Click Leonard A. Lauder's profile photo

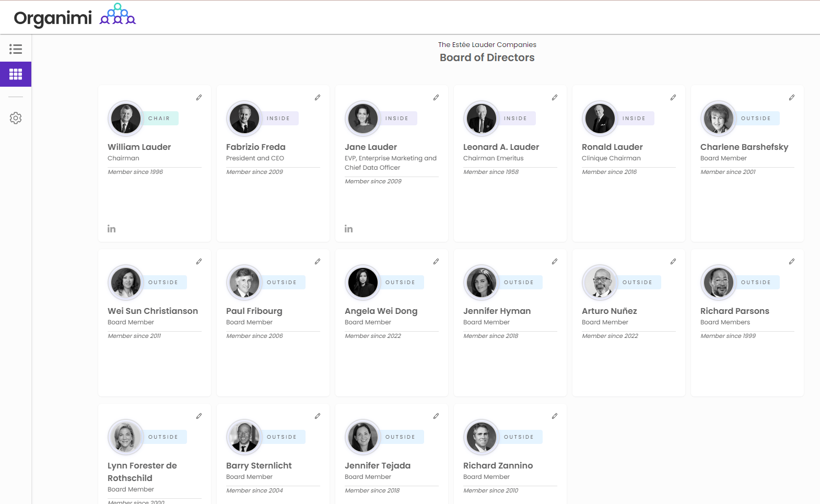[x=482, y=119]
